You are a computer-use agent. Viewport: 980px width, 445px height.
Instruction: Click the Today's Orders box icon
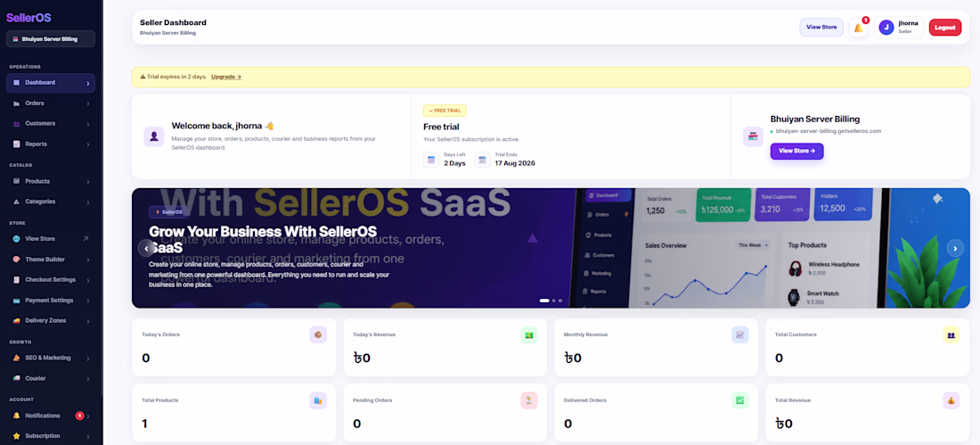tap(318, 334)
